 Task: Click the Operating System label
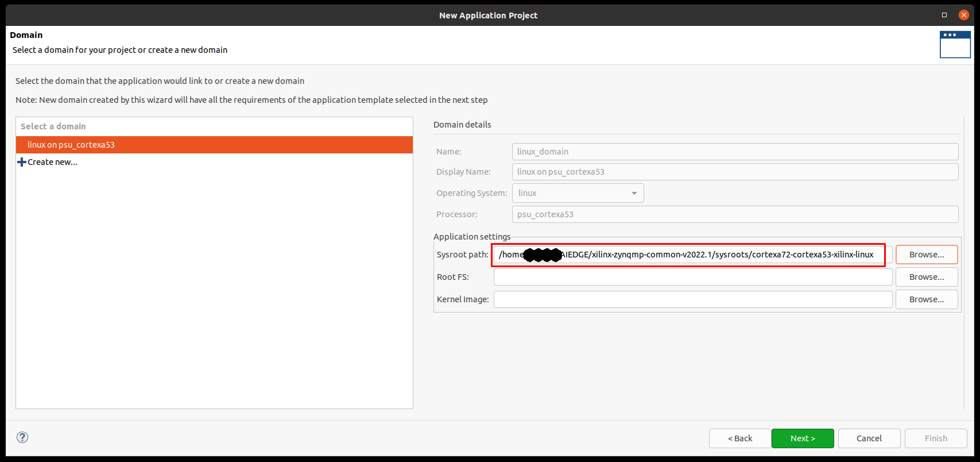tap(472, 193)
